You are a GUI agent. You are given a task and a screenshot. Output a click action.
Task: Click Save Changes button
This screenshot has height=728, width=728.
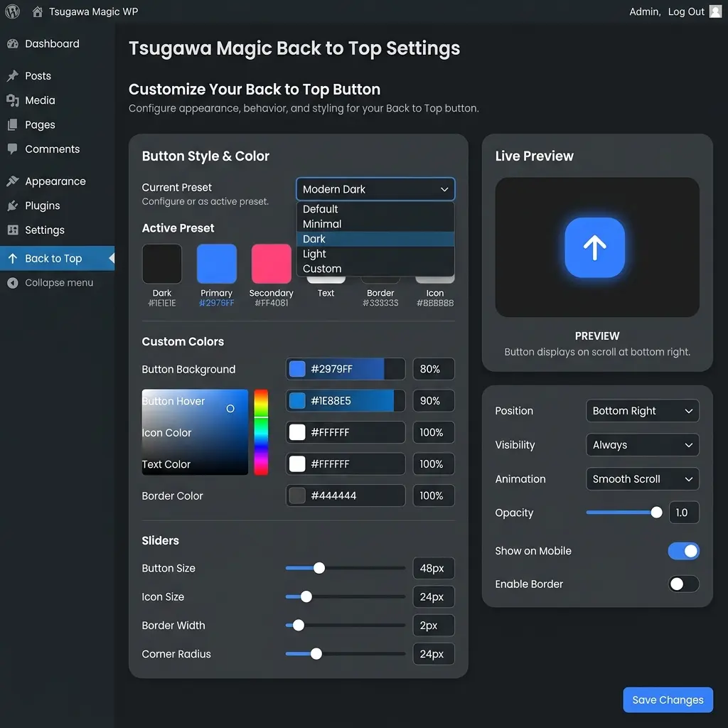(668, 700)
